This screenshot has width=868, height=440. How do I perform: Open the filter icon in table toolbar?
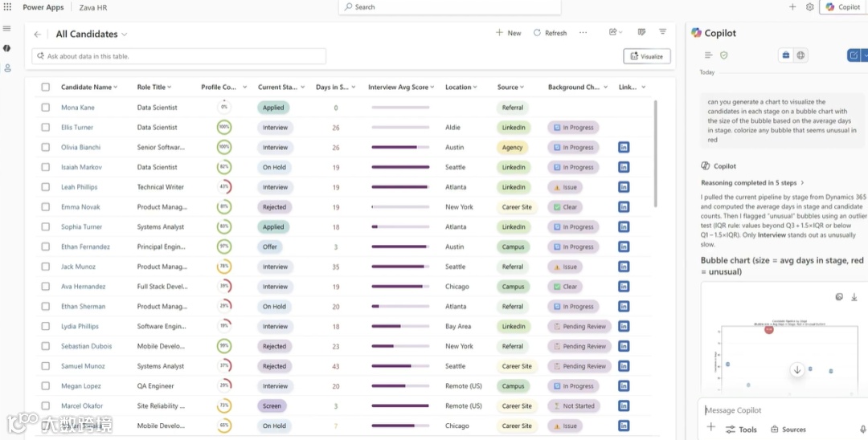662,32
